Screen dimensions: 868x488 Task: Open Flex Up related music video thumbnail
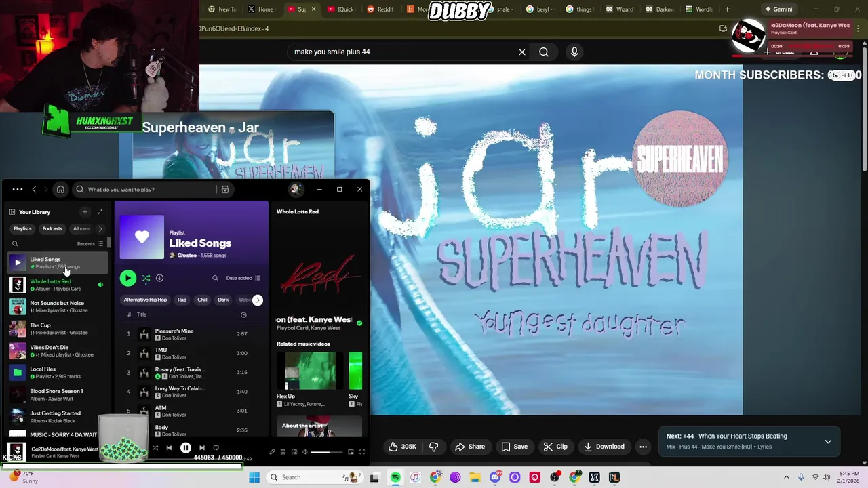point(310,371)
